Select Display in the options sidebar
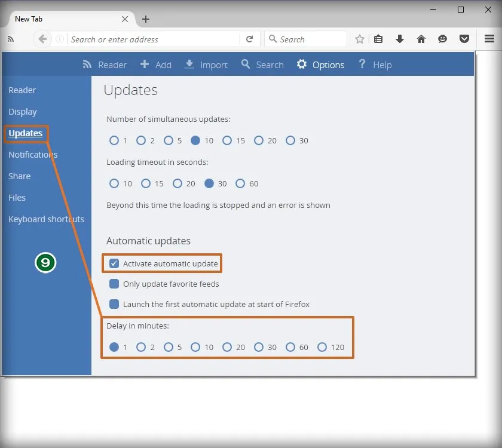Image resolution: width=502 pixels, height=448 pixels. coord(23,112)
